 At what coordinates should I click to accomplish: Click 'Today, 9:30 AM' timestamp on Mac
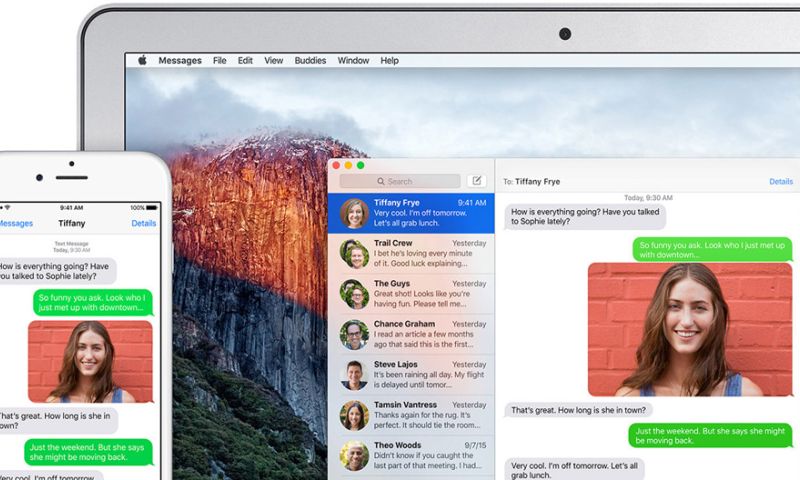[x=648, y=197]
